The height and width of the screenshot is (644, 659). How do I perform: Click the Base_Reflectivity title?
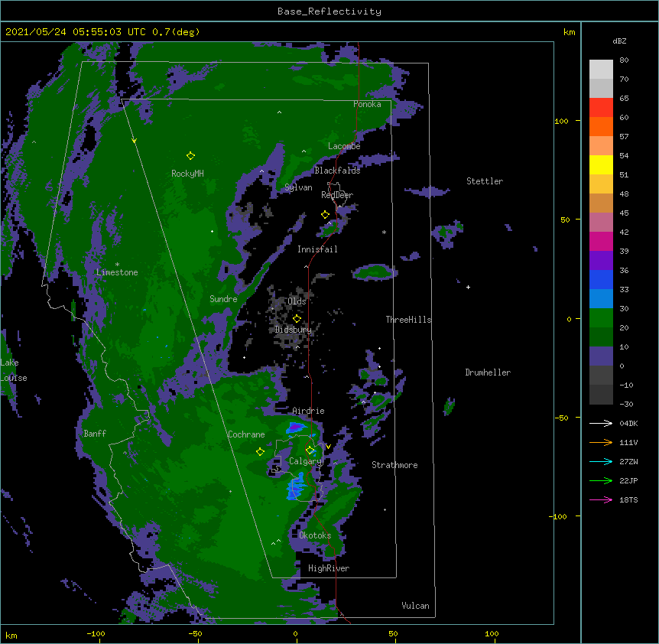coord(329,11)
